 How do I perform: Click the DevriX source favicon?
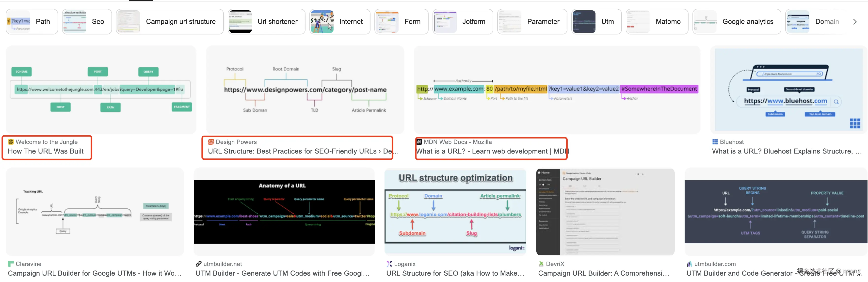coord(541,264)
